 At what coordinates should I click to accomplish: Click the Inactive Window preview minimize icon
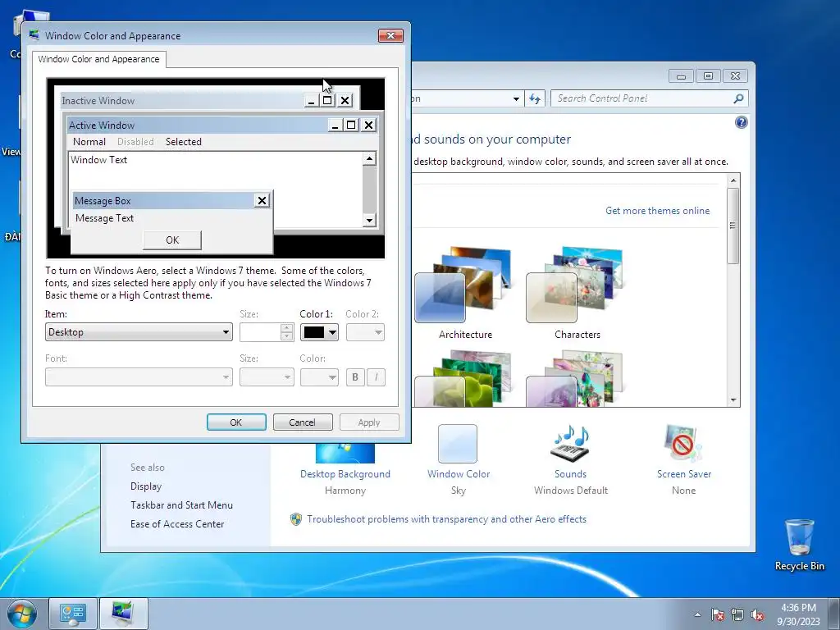(311, 100)
